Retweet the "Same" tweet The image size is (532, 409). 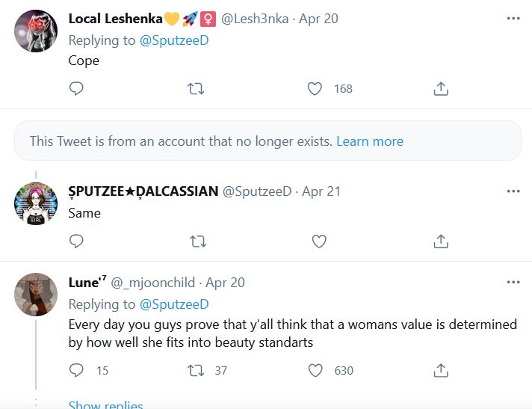pyautogui.click(x=198, y=242)
